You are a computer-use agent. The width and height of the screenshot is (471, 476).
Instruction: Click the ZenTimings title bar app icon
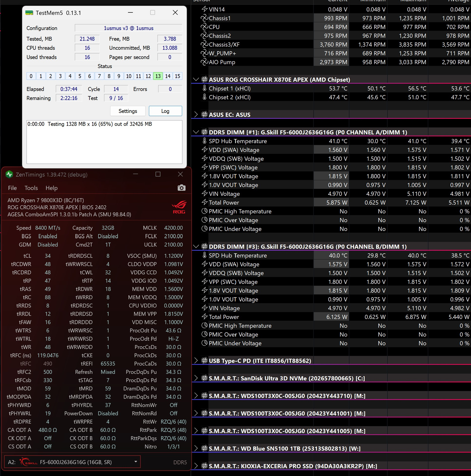[x=9, y=174]
